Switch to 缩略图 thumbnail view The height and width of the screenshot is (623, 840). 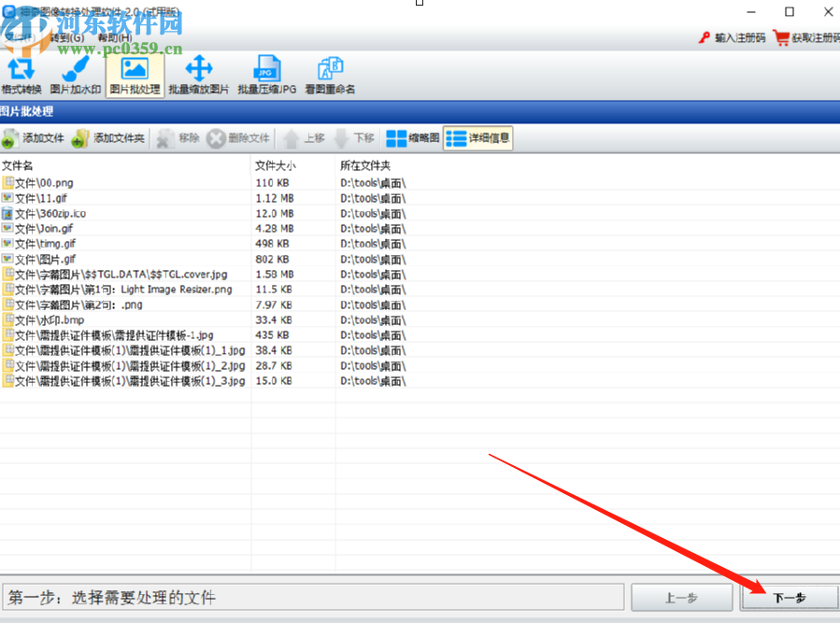pos(413,138)
